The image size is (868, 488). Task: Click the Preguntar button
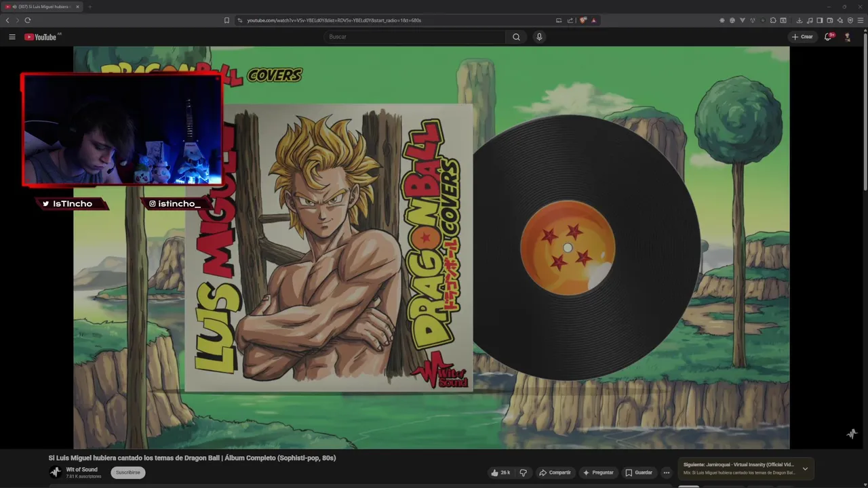coord(597,472)
